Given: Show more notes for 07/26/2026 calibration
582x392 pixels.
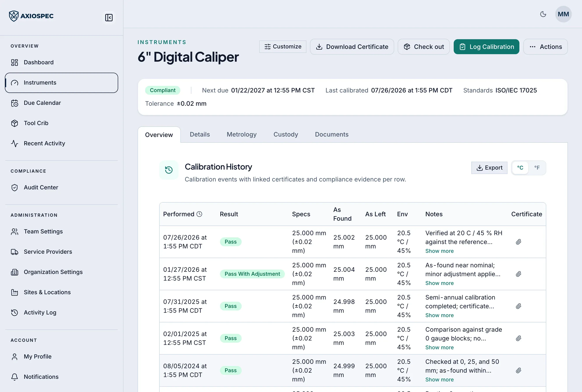Looking at the screenshot, I should (x=439, y=251).
